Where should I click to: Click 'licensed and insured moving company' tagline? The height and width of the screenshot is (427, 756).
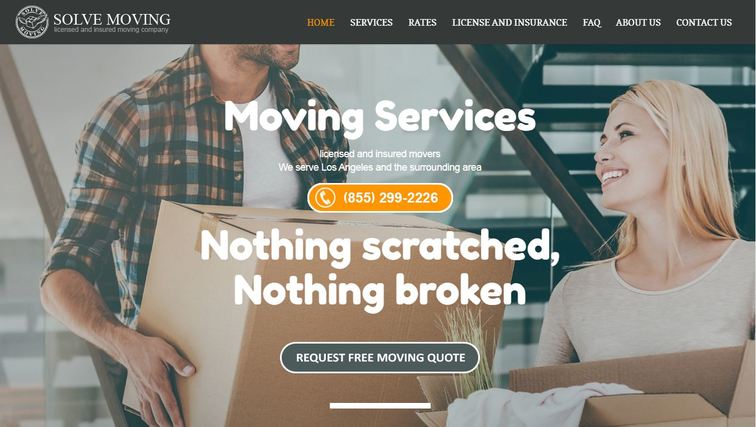(111, 30)
